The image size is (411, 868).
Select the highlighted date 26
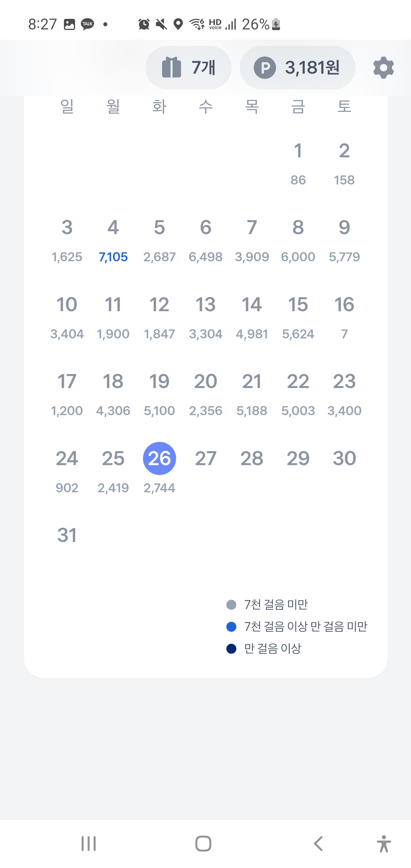click(159, 459)
